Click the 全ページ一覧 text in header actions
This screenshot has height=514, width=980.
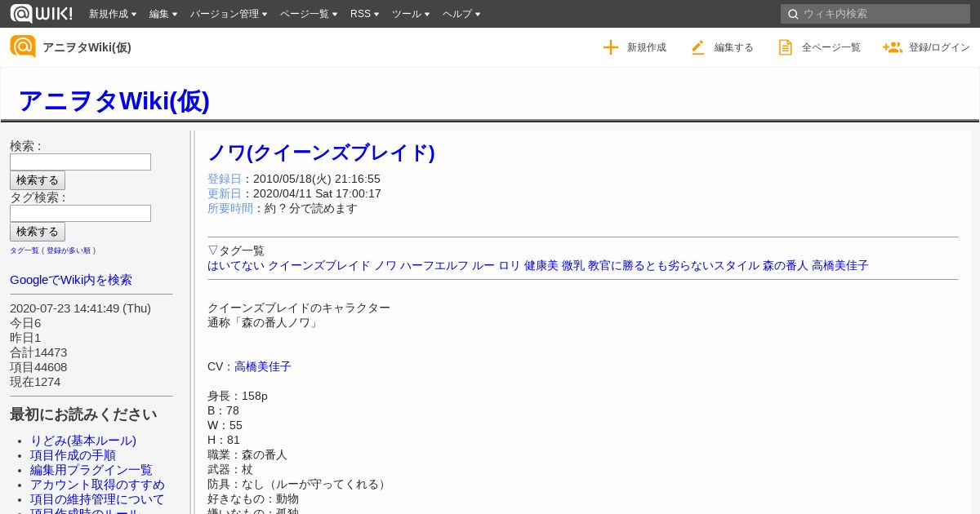coord(831,47)
